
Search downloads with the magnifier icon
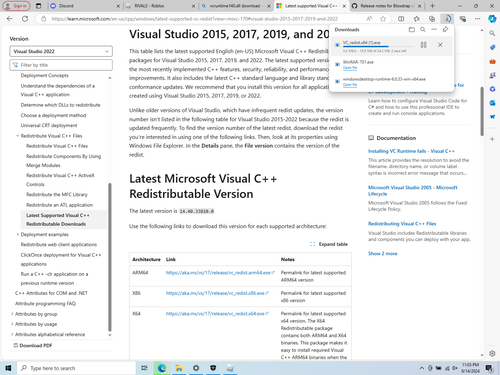tap(423, 30)
